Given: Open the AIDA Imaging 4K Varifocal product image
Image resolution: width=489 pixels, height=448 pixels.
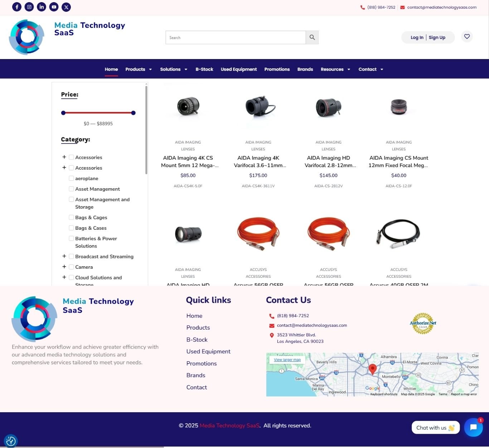Looking at the screenshot, I should point(258,106).
